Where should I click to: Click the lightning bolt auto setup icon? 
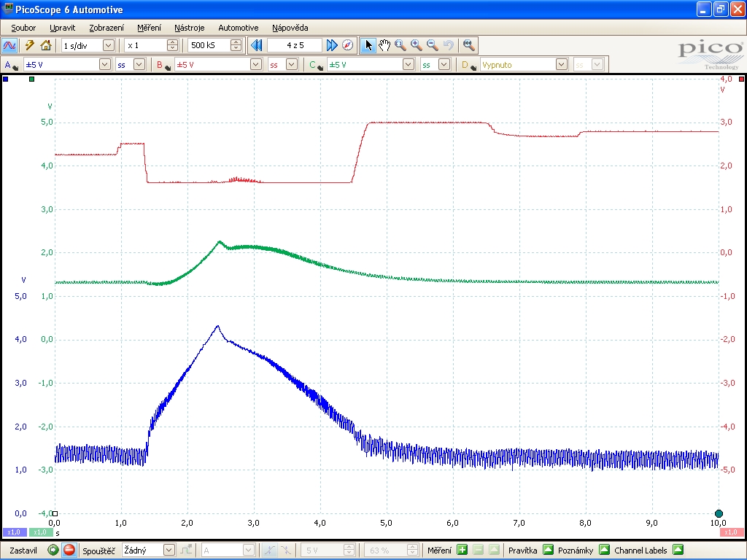tap(30, 45)
